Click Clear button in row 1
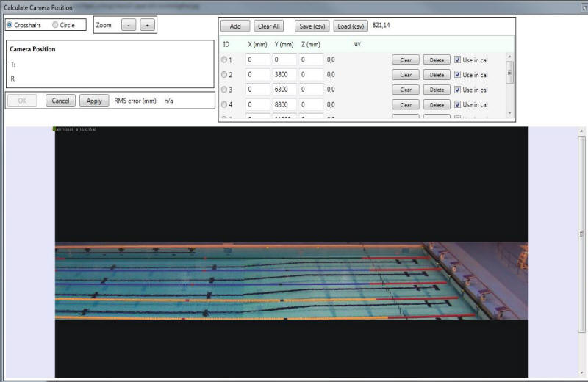 (406, 60)
